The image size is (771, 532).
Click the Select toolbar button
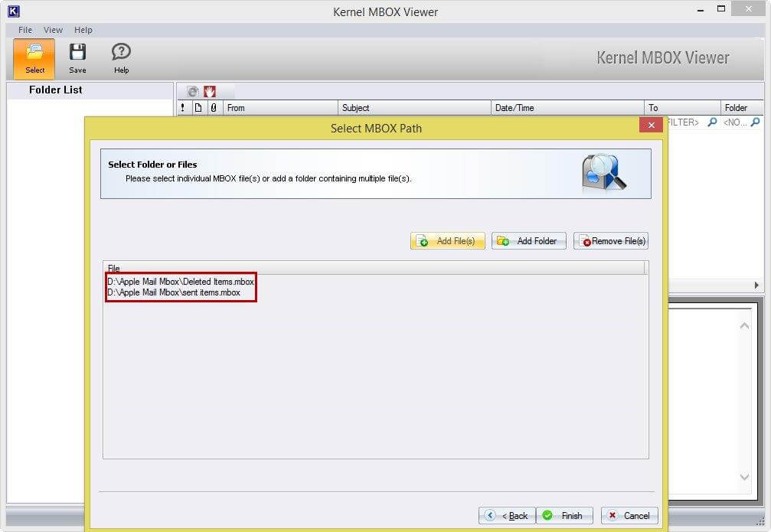click(34, 58)
